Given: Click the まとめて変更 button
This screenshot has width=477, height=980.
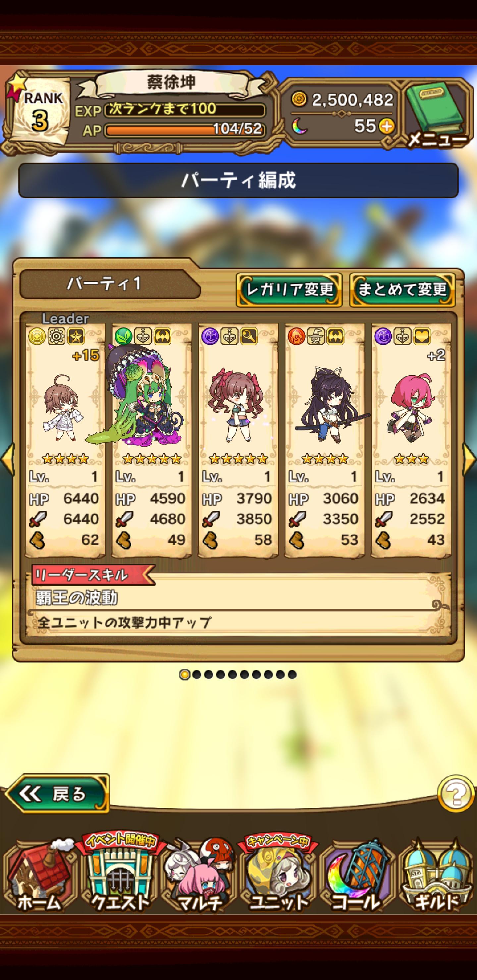Looking at the screenshot, I should pyautogui.click(x=402, y=290).
